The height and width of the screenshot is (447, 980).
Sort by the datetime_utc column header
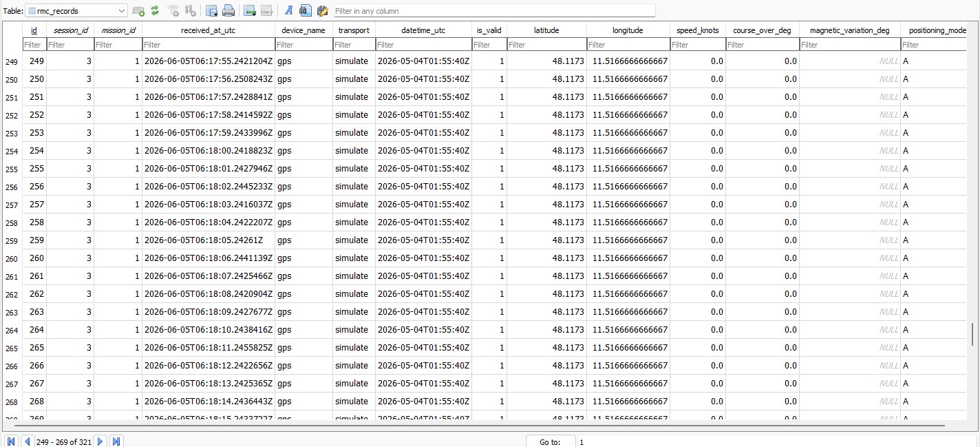click(423, 30)
